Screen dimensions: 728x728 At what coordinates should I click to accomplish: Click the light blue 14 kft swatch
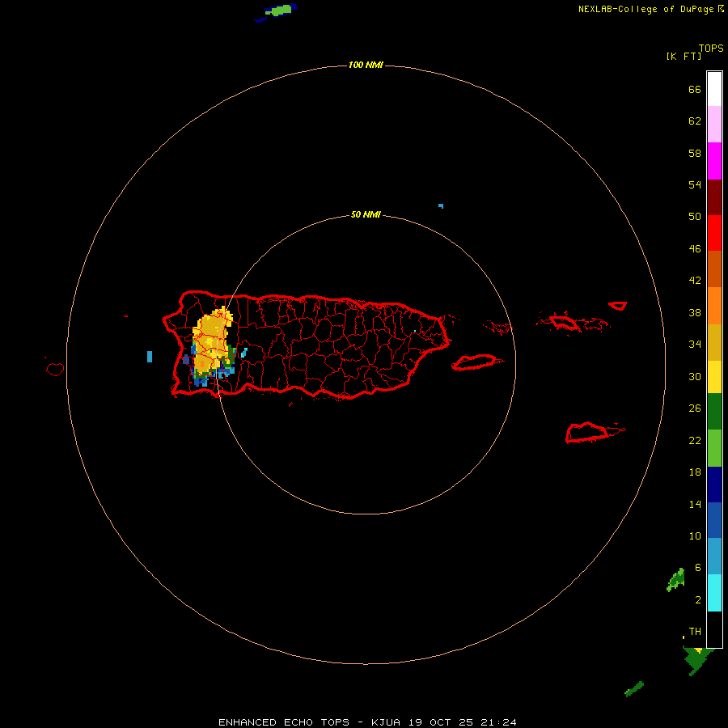pos(714,557)
